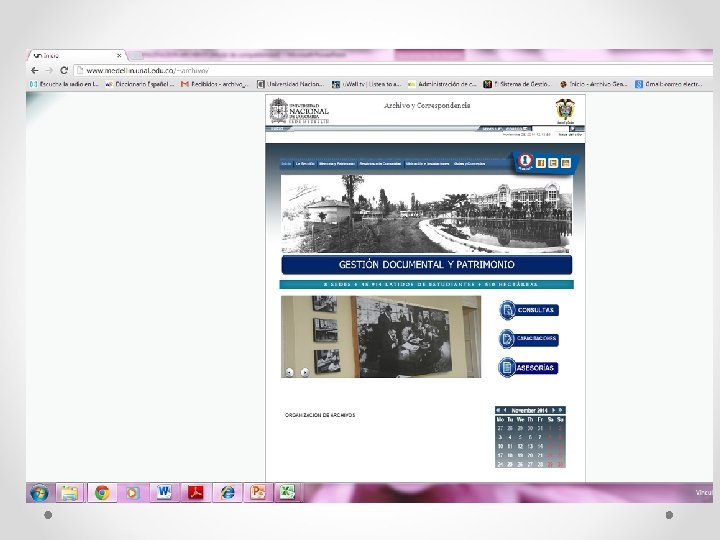Go to previous month in calendar

tap(505, 410)
